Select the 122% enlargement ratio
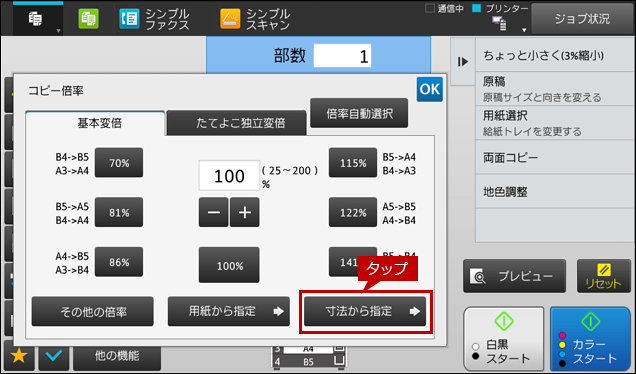The width and height of the screenshot is (636, 374). [353, 212]
